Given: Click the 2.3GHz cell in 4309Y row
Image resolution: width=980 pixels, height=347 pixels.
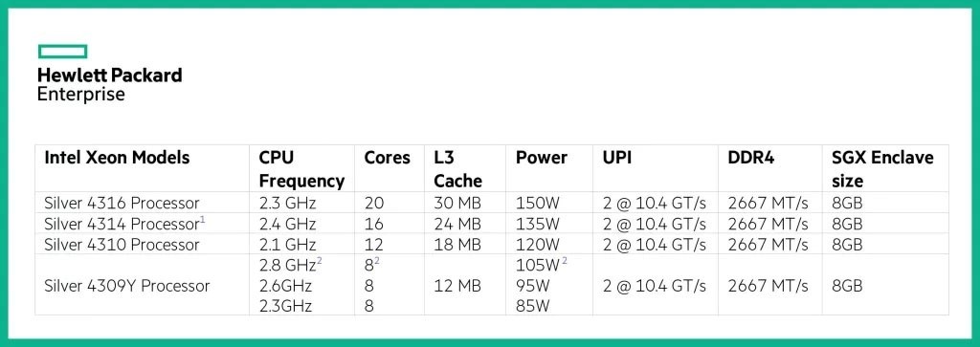Looking at the screenshot, I should 285,307.
